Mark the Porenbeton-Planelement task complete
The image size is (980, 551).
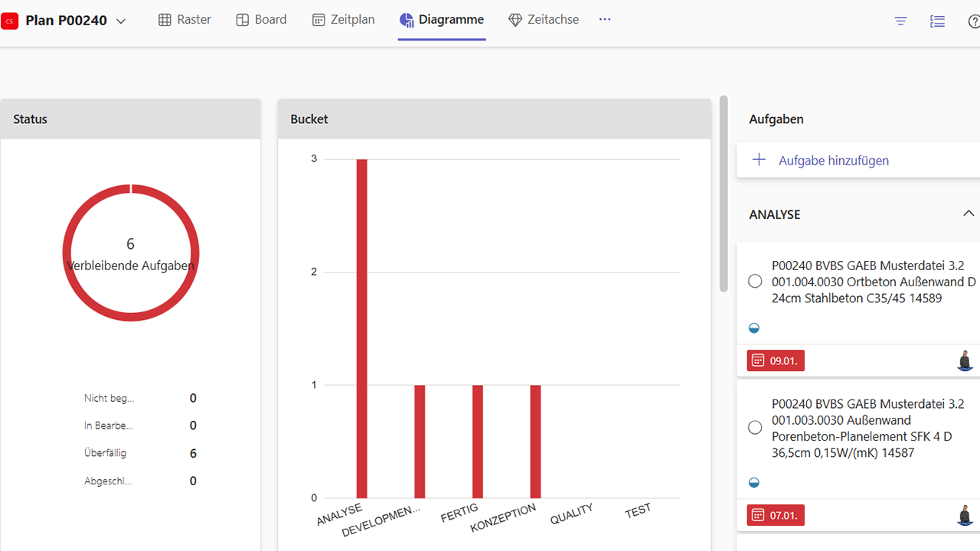(x=755, y=428)
